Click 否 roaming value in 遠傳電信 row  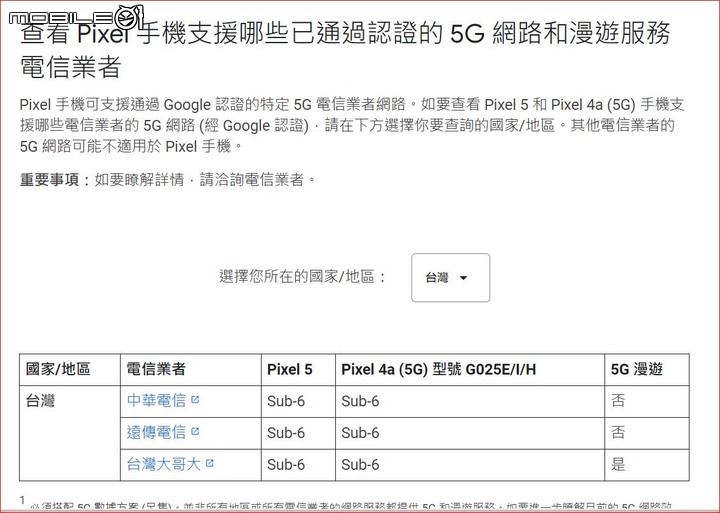(618, 432)
